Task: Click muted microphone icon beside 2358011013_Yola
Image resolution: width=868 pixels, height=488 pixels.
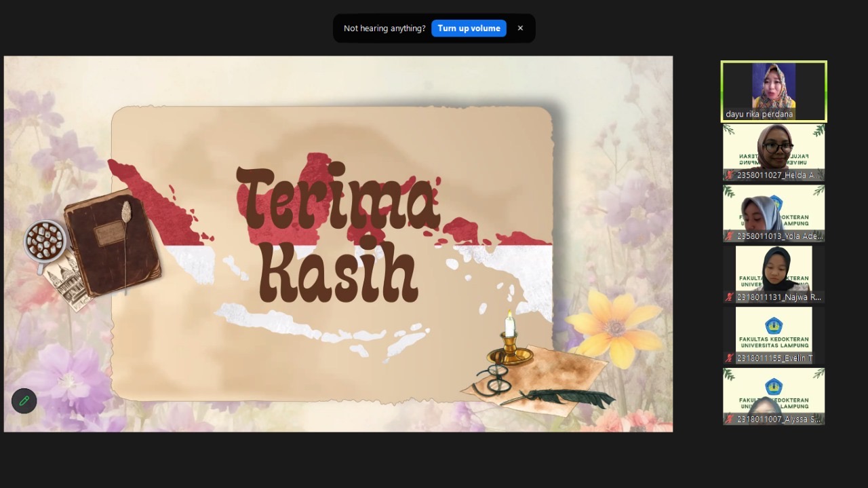Action: (x=730, y=236)
